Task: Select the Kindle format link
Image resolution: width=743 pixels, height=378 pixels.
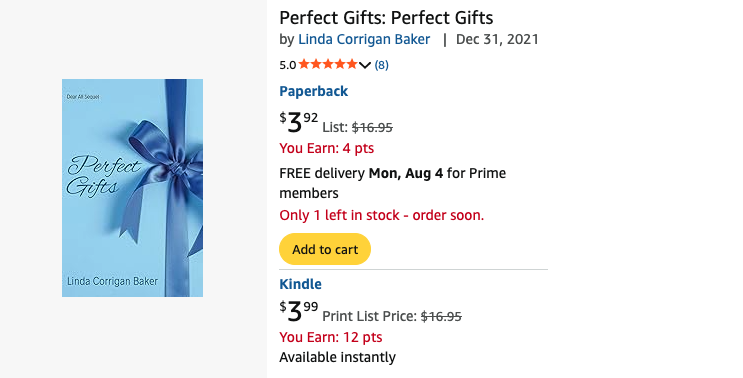Action: click(300, 284)
